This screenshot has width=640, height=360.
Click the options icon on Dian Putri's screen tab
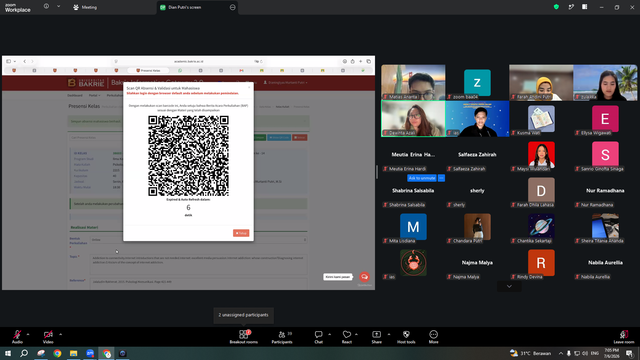233,7
